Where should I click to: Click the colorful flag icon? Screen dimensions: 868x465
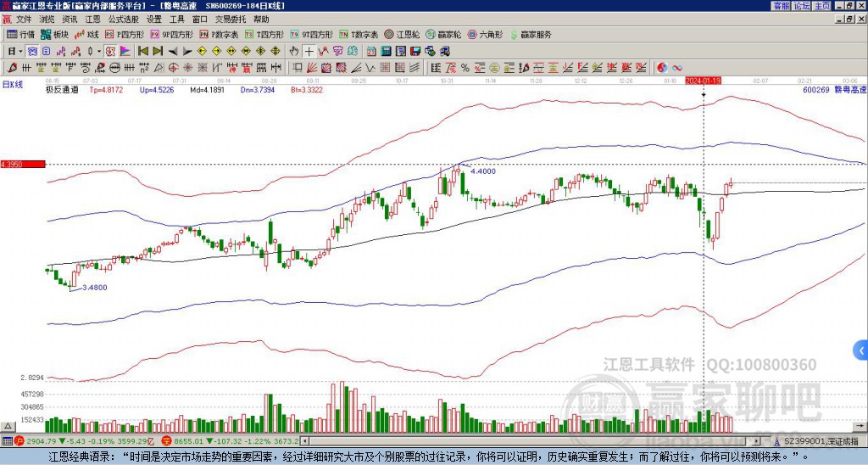click(x=125, y=52)
